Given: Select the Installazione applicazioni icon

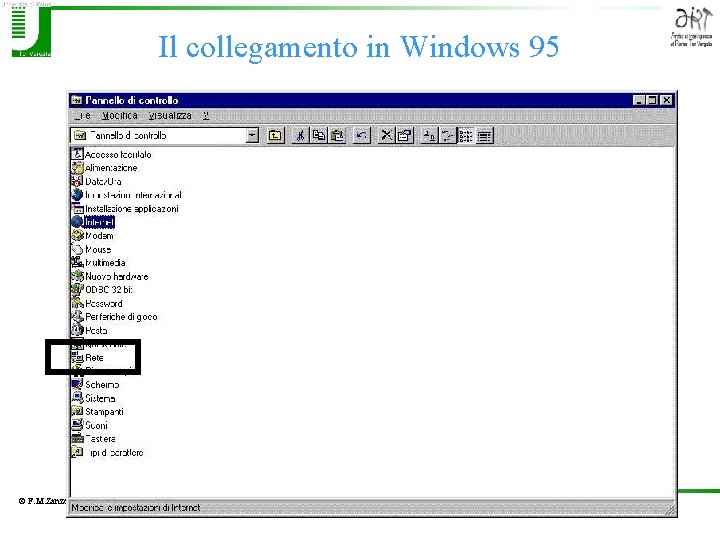Looking at the screenshot, I should click(x=77, y=208).
